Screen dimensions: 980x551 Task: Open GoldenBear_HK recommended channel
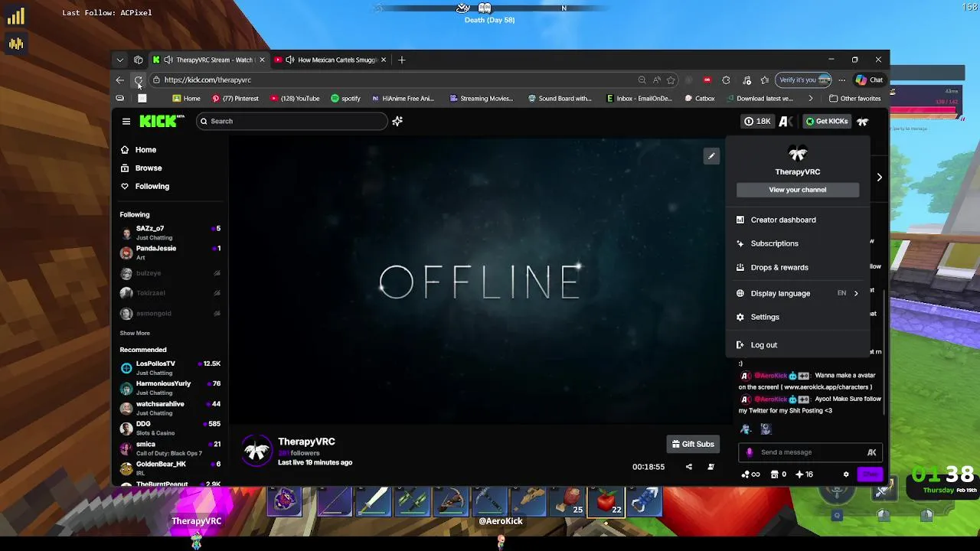tap(170, 468)
